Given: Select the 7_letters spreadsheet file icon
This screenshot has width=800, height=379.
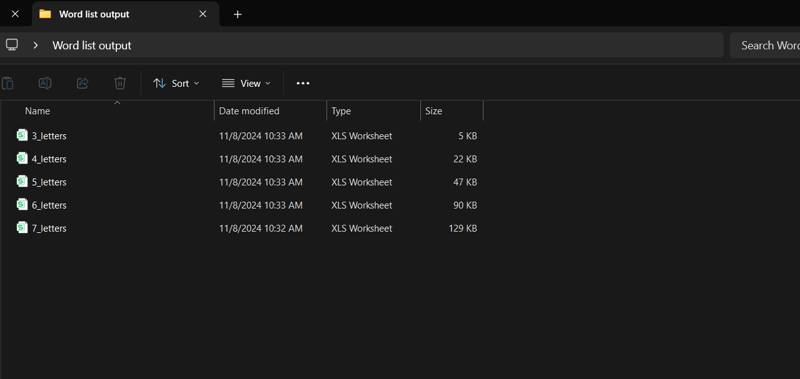Looking at the screenshot, I should pos(22,228).
